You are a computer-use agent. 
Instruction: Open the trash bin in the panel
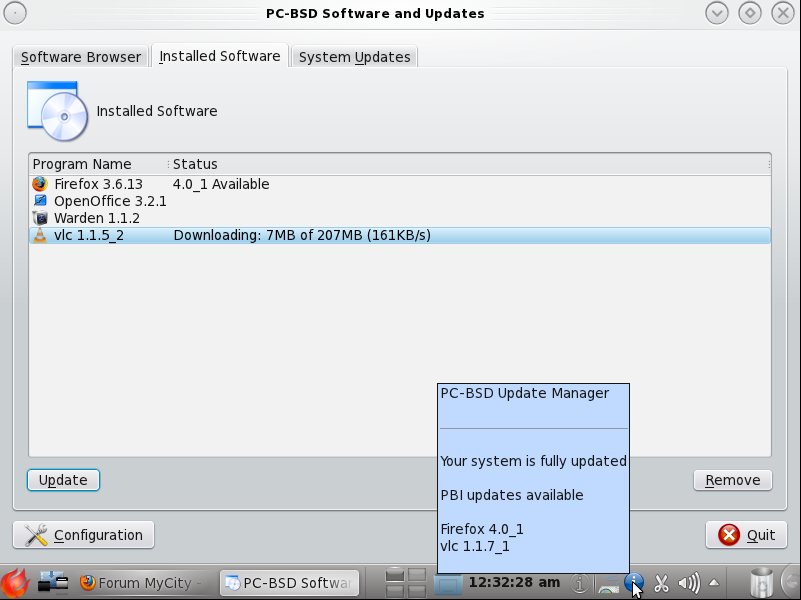pyautogui.click(x=761, y=582)
